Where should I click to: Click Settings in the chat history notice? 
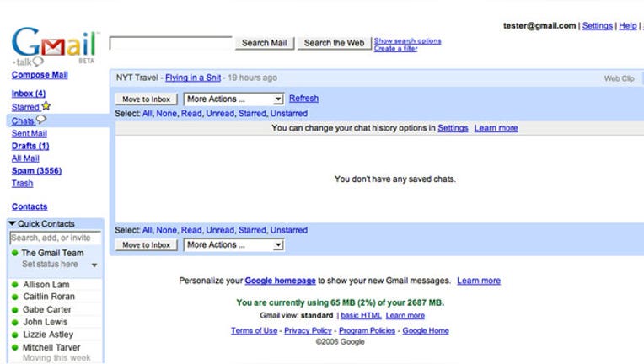point(453,128)
